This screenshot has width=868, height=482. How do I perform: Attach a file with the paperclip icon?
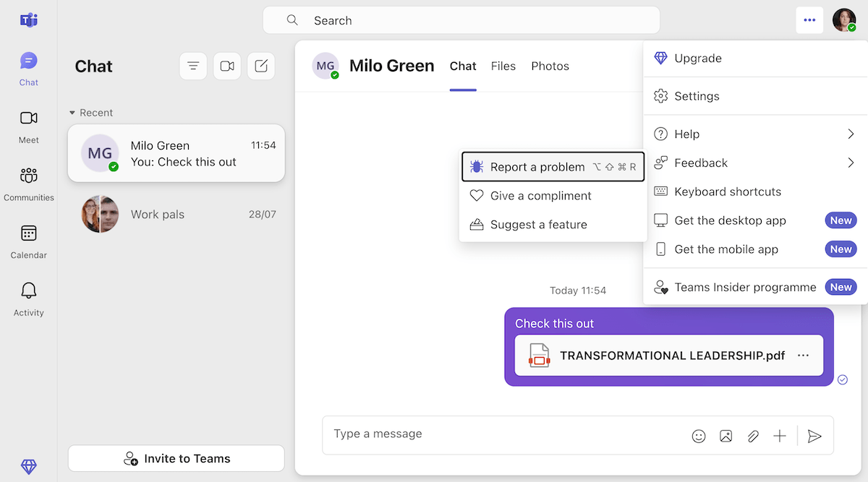753,436
